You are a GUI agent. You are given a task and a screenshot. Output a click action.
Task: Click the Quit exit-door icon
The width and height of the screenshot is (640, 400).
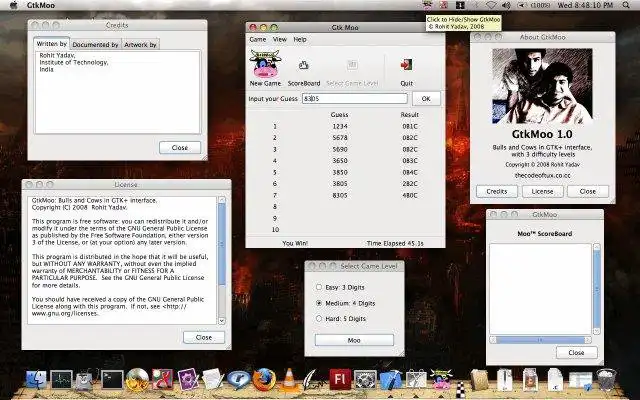coord(406,64)
